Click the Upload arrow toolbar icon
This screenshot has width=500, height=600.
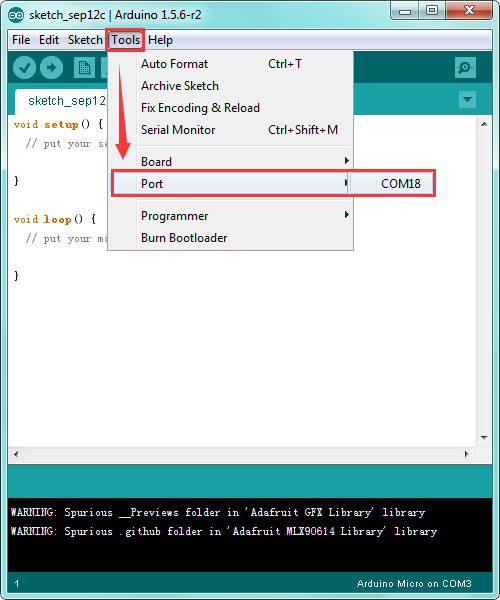tap(52, 68)
